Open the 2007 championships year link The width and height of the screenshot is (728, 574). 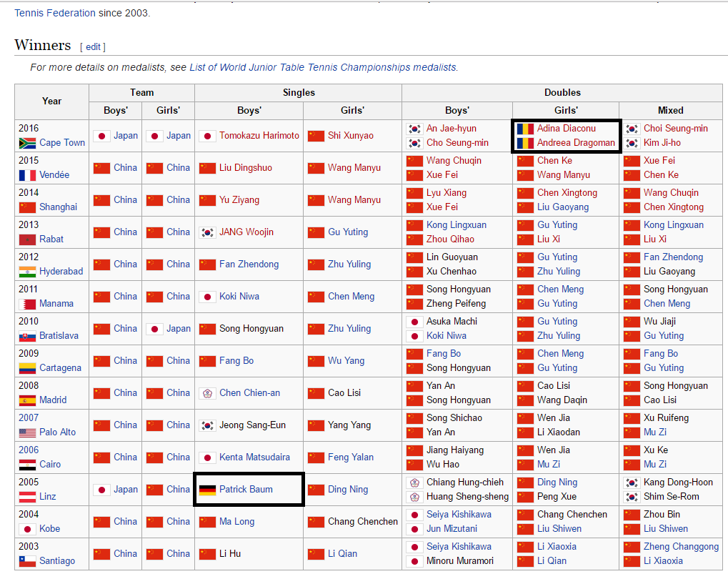[29, 418]
